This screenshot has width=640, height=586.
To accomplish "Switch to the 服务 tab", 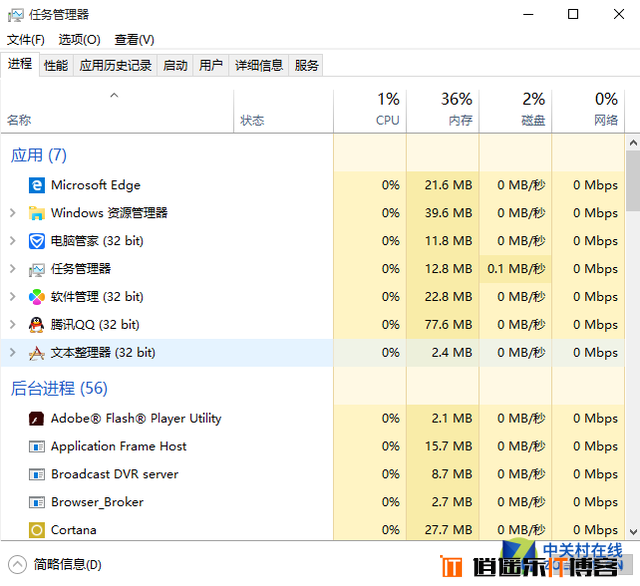I will 306,65.
